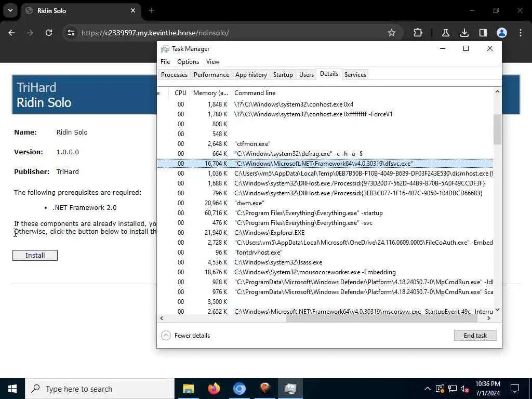
Task: Switch to the Processes tab
Action: point(174,75)
